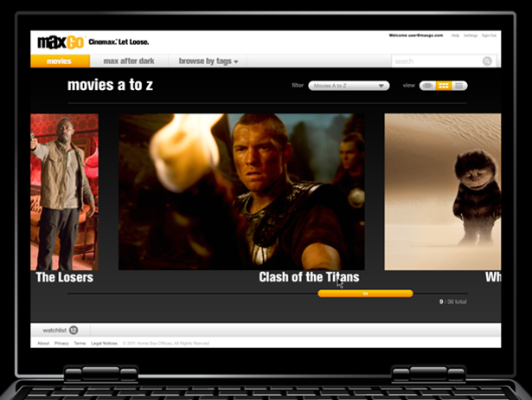Open Settings link in header
The image size is (532, 400).
(x=471, y=35)
